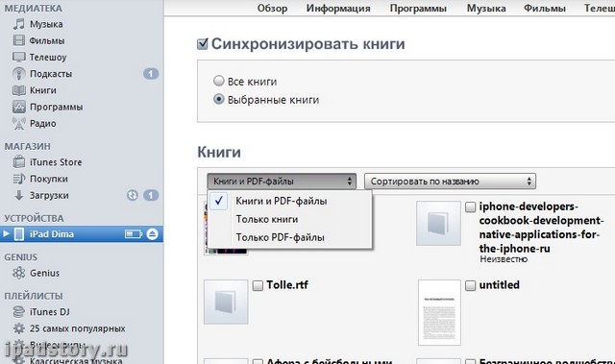Open the Сортировать по названию dropdown
The width and height of the screenshot is (615, 364).
[x=450, y=182]
